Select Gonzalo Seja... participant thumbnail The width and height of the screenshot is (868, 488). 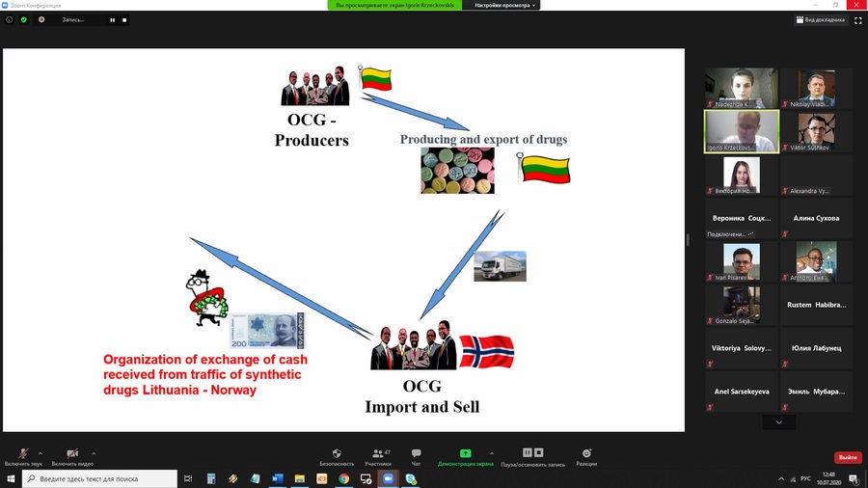pos(742,305)
